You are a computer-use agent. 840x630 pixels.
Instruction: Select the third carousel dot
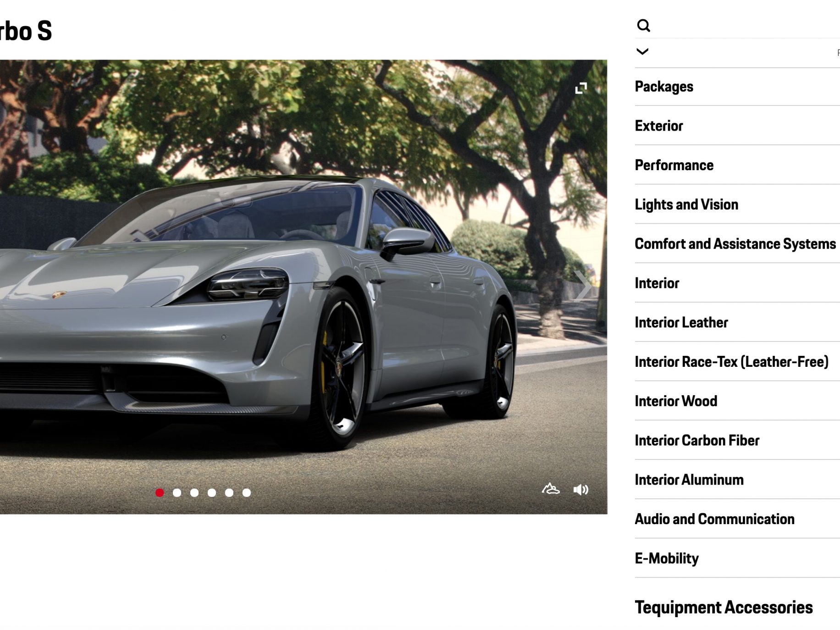coord(194,492)
